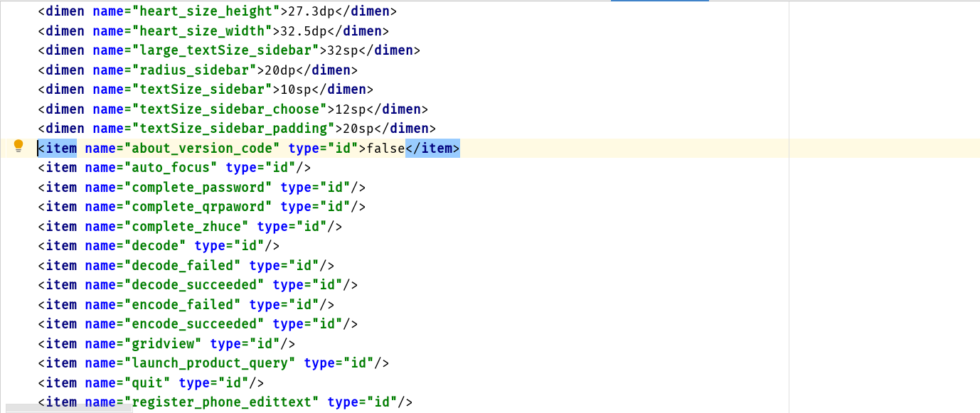Click type="id" on the auto_focus line
The height and width of the screenshot is (413, 980).
pyautogui.click(x=261, y=168)
